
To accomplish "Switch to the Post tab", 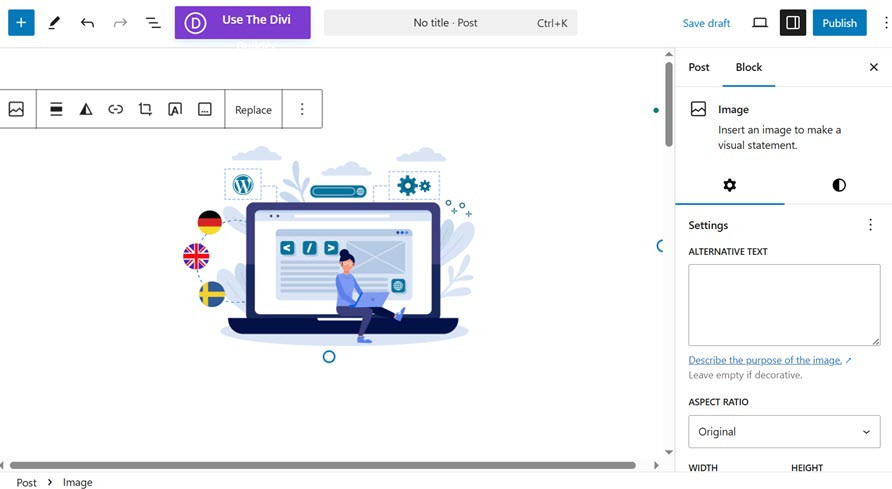I will [x=699, y=67].
